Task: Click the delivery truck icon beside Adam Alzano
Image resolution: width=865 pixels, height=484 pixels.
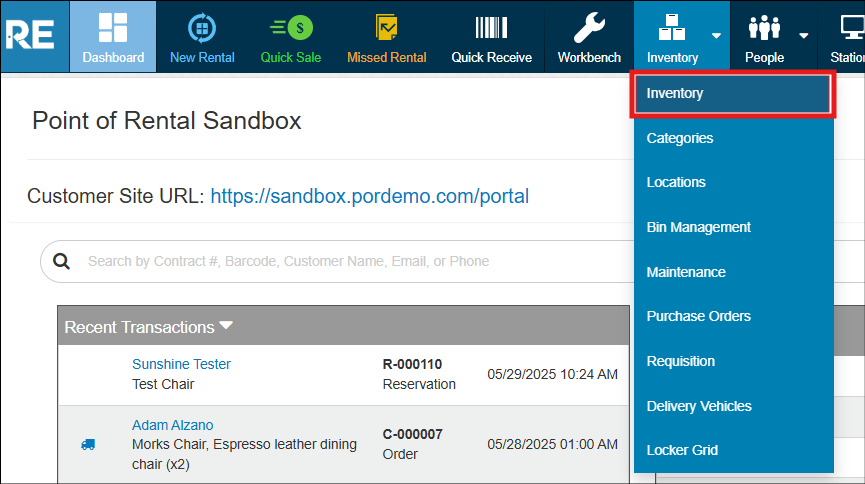Action: [88, 444]
